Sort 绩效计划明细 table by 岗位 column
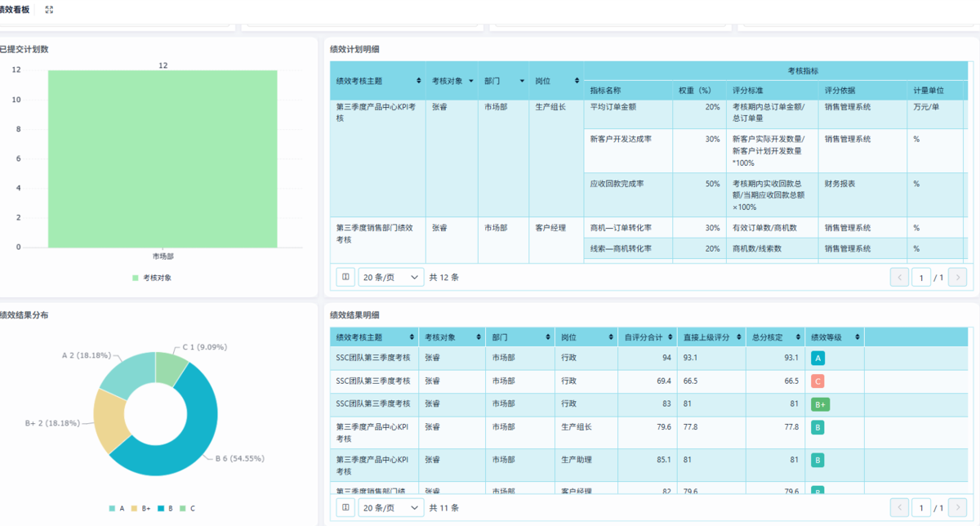Viewport: 980px width, 526px height. click(577, 81)
